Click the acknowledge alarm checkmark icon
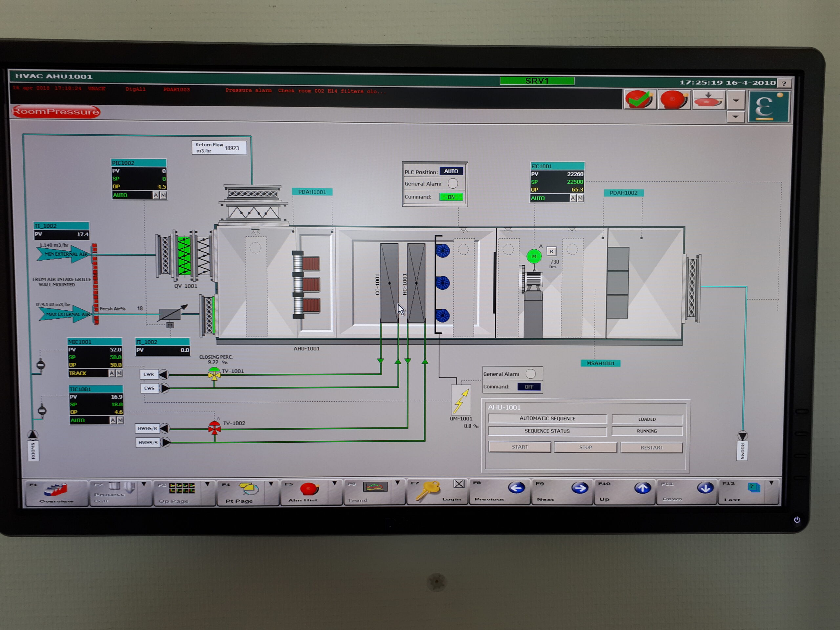This screenshot has height=630, width=840. pyautogui.click(x=640, y=100)
